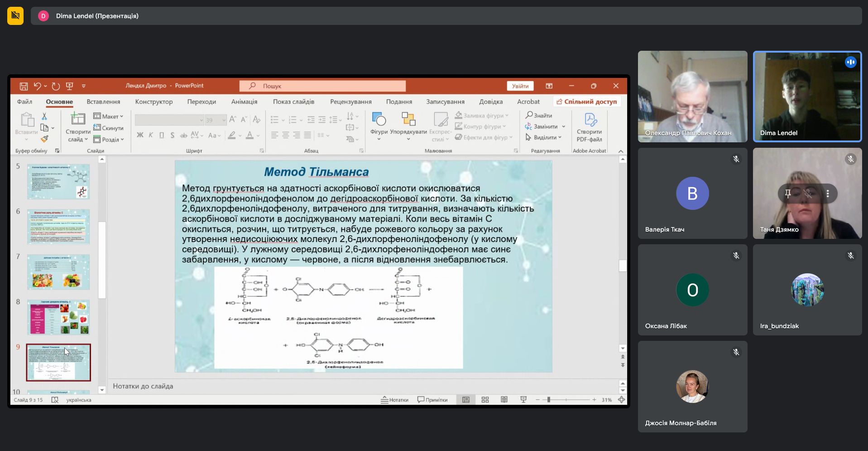Image resolution: width=868 pixels, height=451 pixels.
Task: Select slide 7 thumbnail
Action: pos(58,272)
